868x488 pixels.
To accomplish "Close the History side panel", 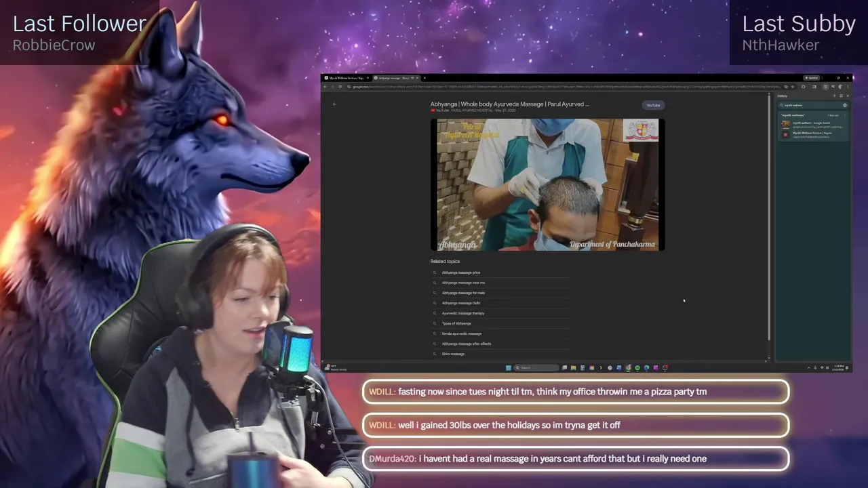I will (848, 96).
